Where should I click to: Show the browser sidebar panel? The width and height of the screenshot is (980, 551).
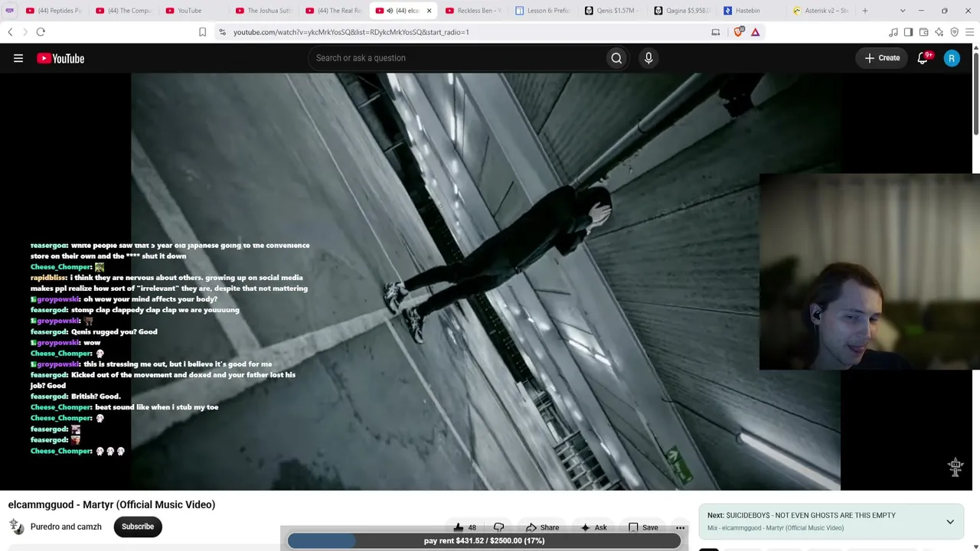click(909, 32)
